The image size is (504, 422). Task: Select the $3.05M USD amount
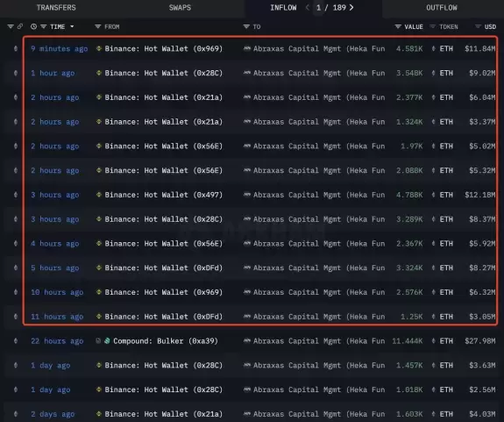pos(482,317)
